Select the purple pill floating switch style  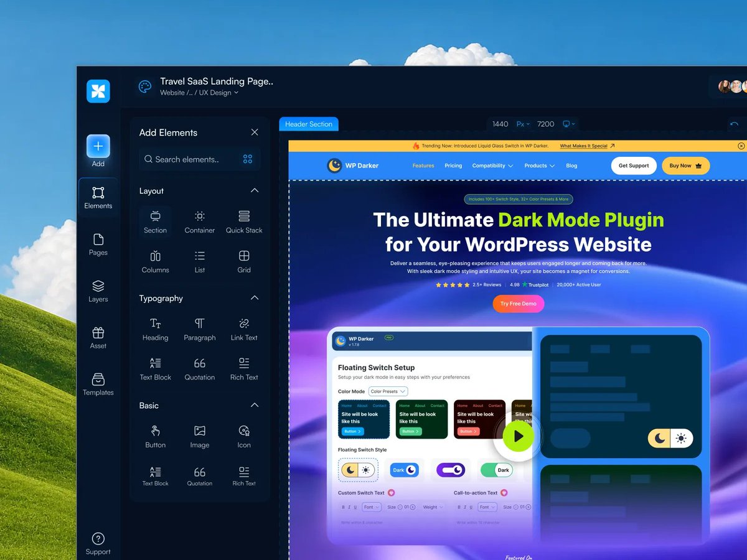tap(451, 470)
